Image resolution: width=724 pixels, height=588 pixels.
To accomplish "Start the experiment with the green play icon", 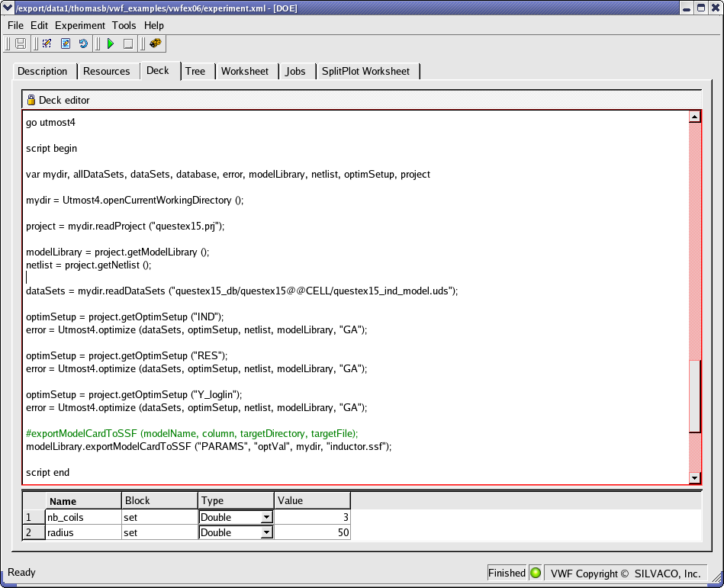I will [111, 43].
